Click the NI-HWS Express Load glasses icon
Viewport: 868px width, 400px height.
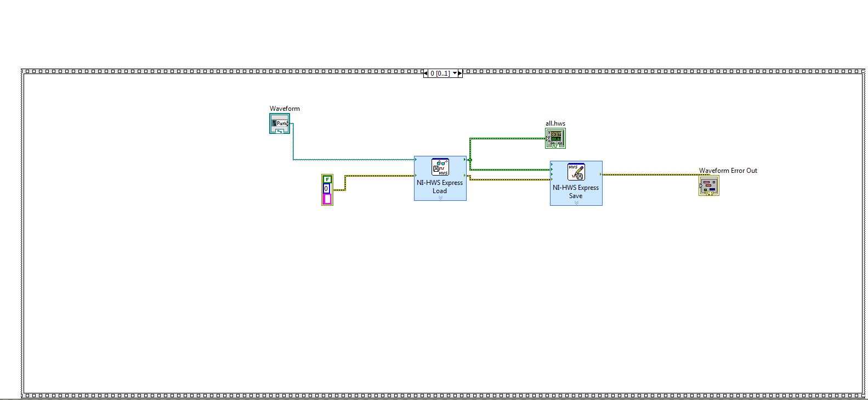(440, 167)
